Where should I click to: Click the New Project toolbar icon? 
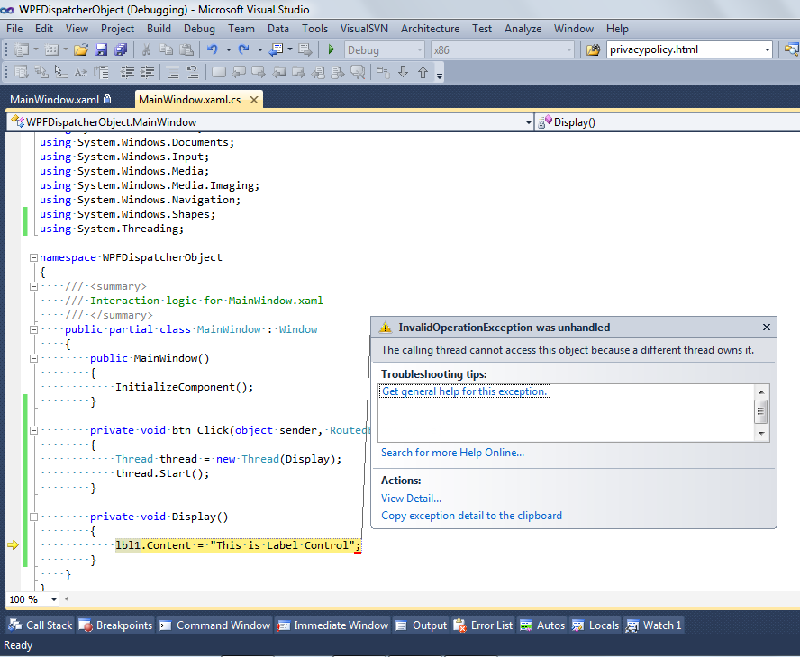(x=21, y=50)
